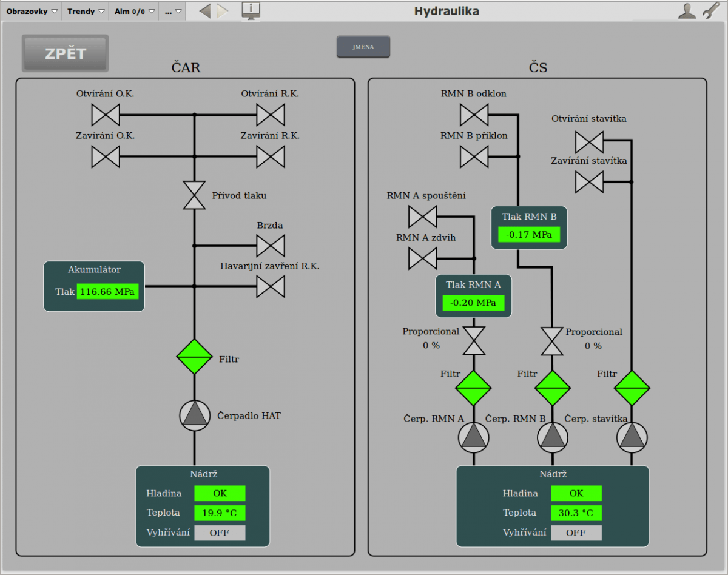
Task: Open the Alm 0/0 alarms dropdown
Action: 134,11
